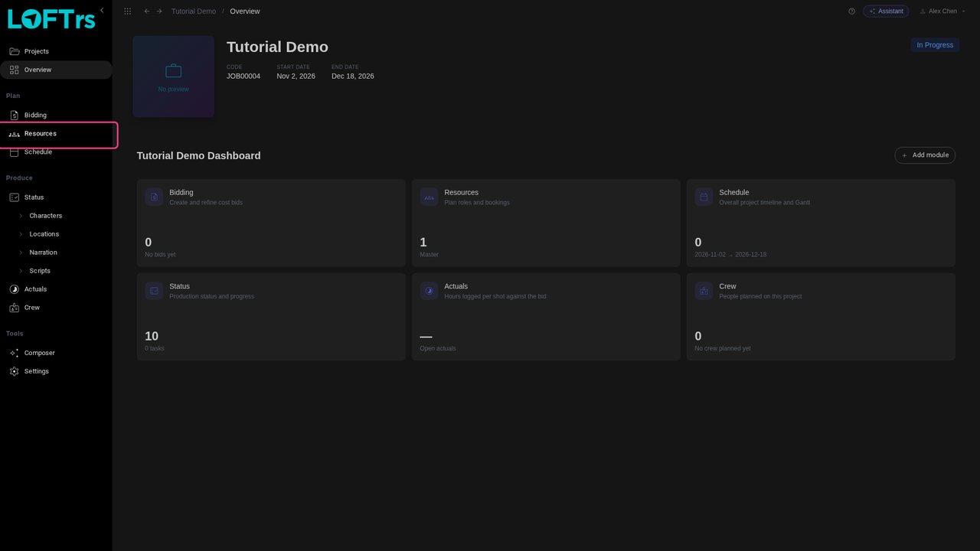
Task: Expand the Locations tree chevron
Action: pos(21,234)
